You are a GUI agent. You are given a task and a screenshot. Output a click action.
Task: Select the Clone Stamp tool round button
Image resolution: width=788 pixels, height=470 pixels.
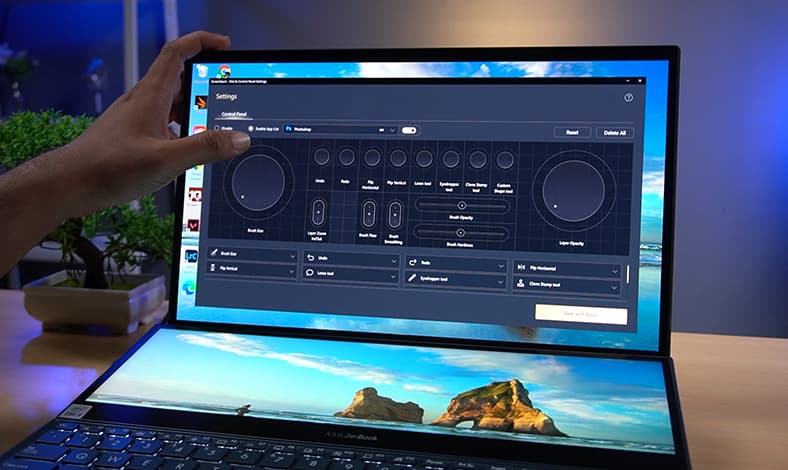[x=477, y=159]
